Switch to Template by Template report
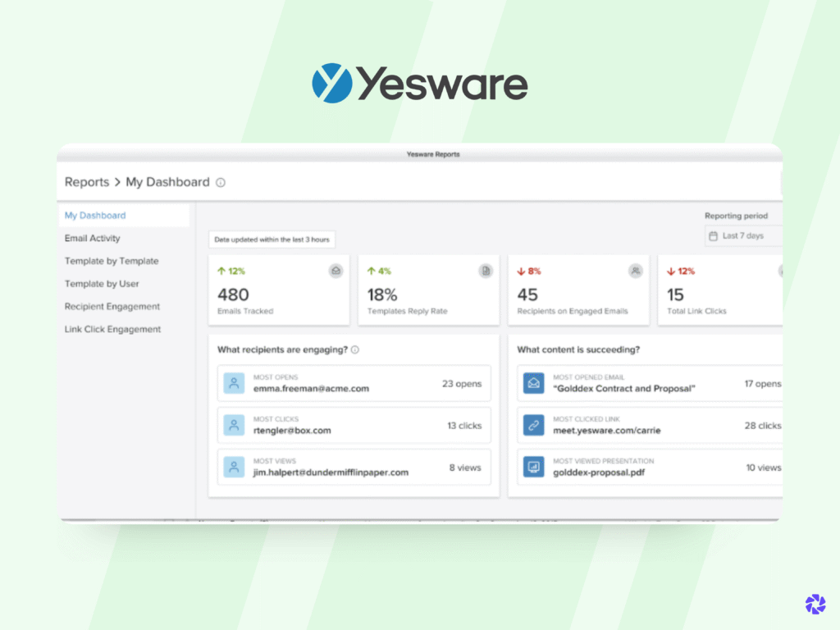The width and height of the screenshot is (840, 630). [111, 261]
